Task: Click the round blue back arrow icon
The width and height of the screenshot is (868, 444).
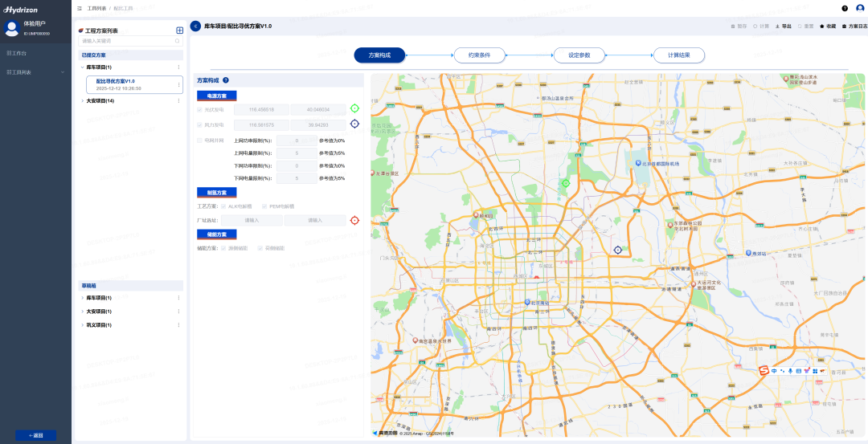Action: click(x=195, y=26)
